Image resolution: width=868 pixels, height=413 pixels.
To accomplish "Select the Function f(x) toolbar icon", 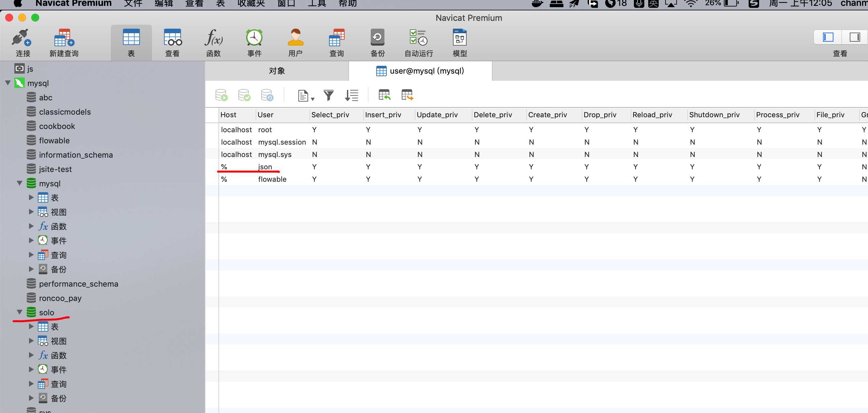I will click(213, 38).
